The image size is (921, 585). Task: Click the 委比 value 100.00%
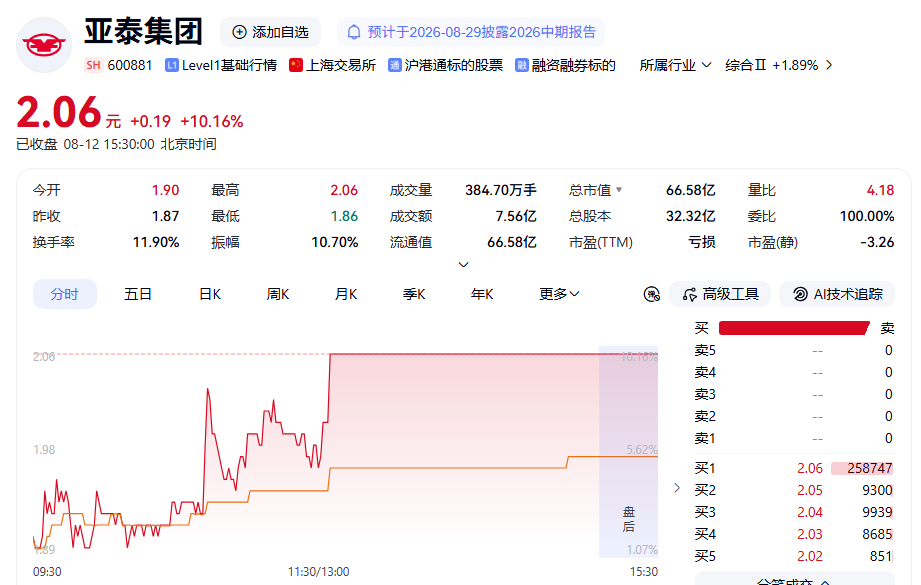point(866,216)
